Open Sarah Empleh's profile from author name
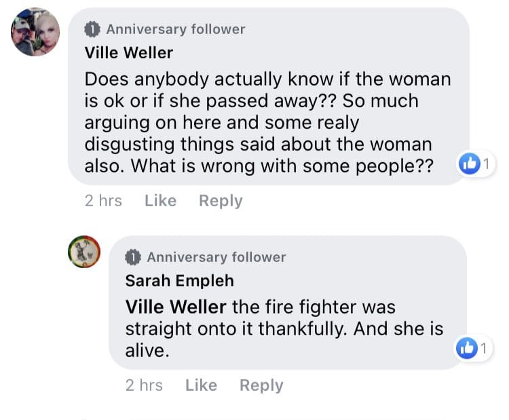Viewport: 509px width, 420px height. pos(180,280)
